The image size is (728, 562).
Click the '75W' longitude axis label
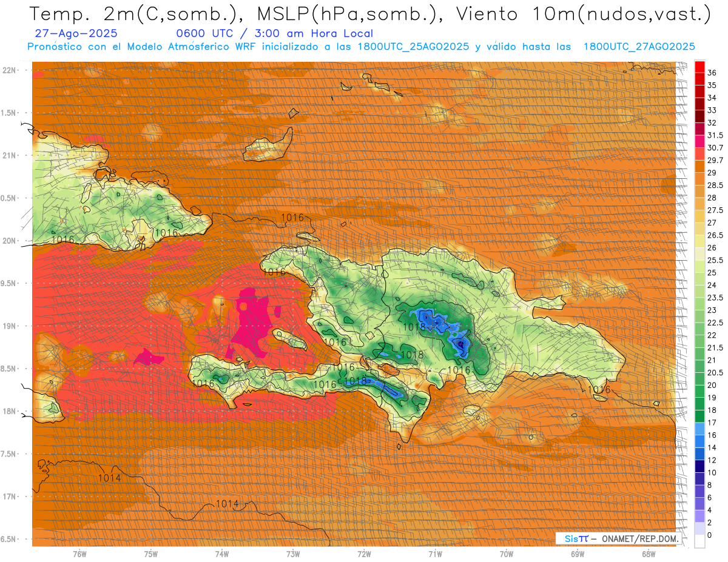point(151,554)
